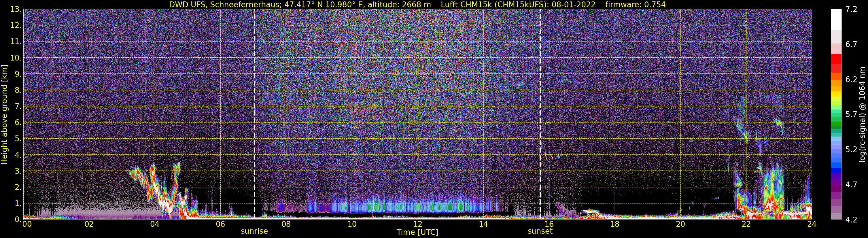This screenshot has height=238, width=868.
Task: Click the height axis tick label 8
Action: pos(18,90)
